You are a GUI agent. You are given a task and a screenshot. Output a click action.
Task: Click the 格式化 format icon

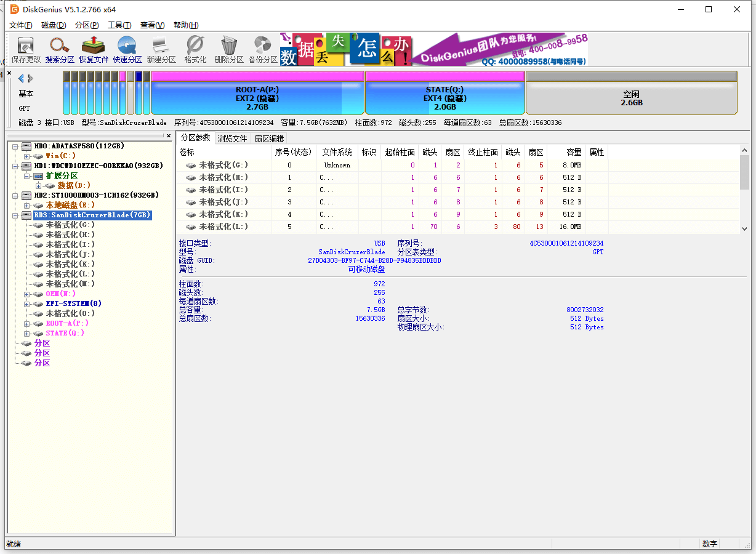[x=195, y=49]
